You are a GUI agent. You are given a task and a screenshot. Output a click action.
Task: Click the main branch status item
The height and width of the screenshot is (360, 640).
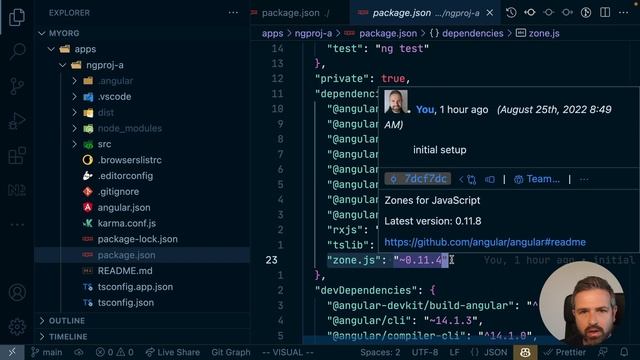(47, 352)
